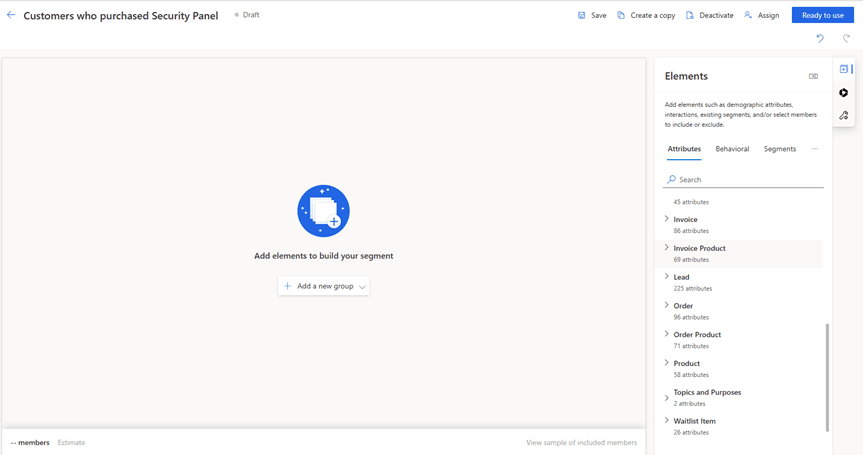
Task: Expand the Order Product group
Action: [667, 334]
